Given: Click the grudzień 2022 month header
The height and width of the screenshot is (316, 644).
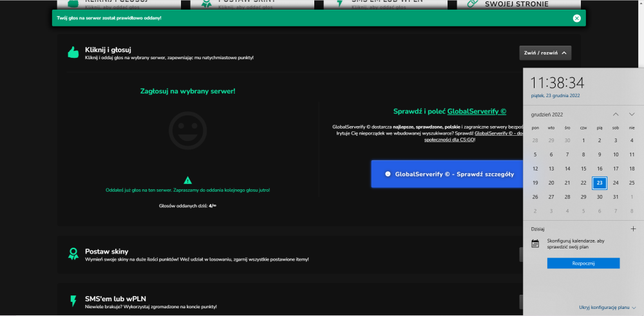Looking at the screenshot, I should tap(547, 114).
